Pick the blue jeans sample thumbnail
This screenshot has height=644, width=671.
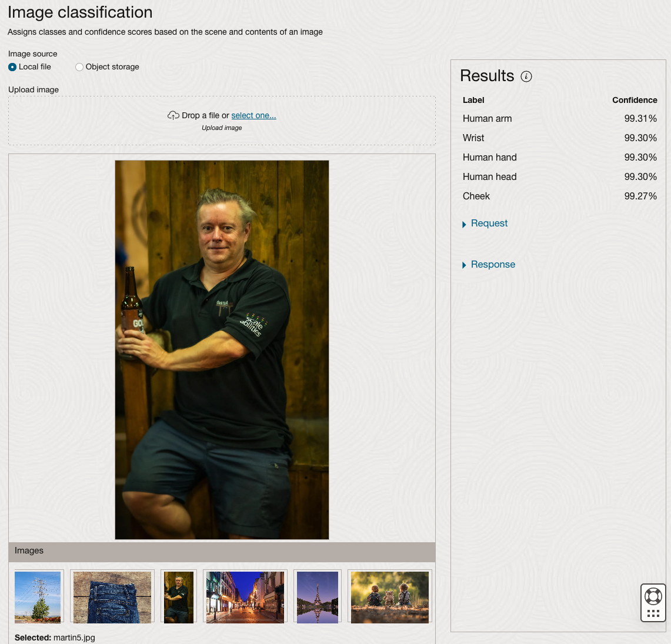[112, 597]
